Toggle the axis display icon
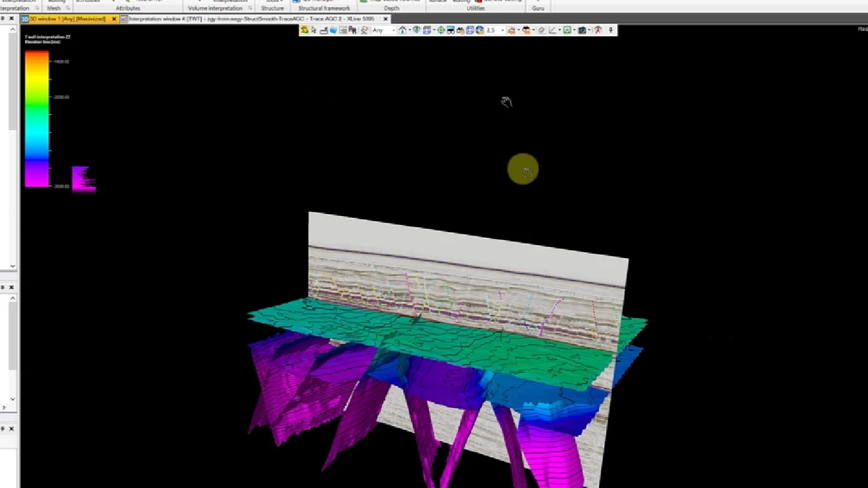The image size is (868, 488). 553,30
